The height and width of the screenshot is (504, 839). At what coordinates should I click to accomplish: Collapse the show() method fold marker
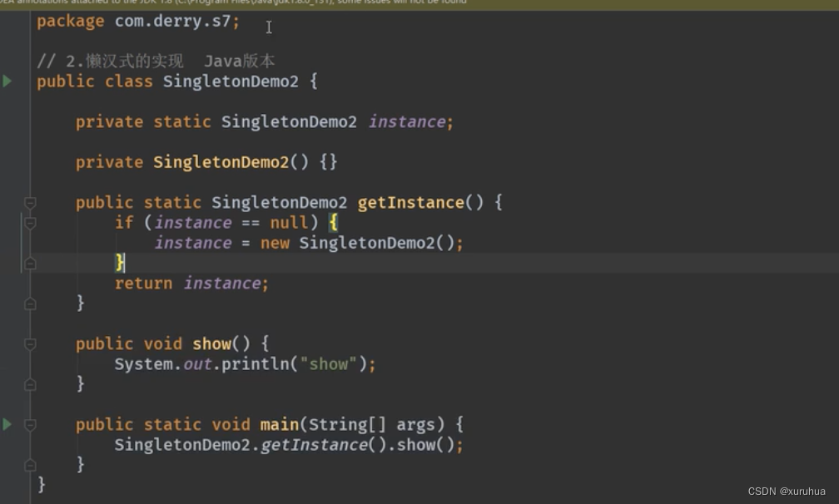tap(31, 344)
